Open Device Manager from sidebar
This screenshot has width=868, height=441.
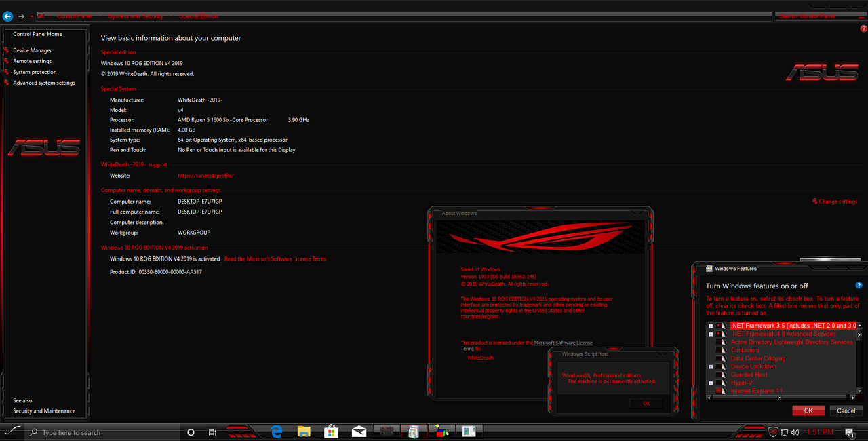tap(33, 50)
